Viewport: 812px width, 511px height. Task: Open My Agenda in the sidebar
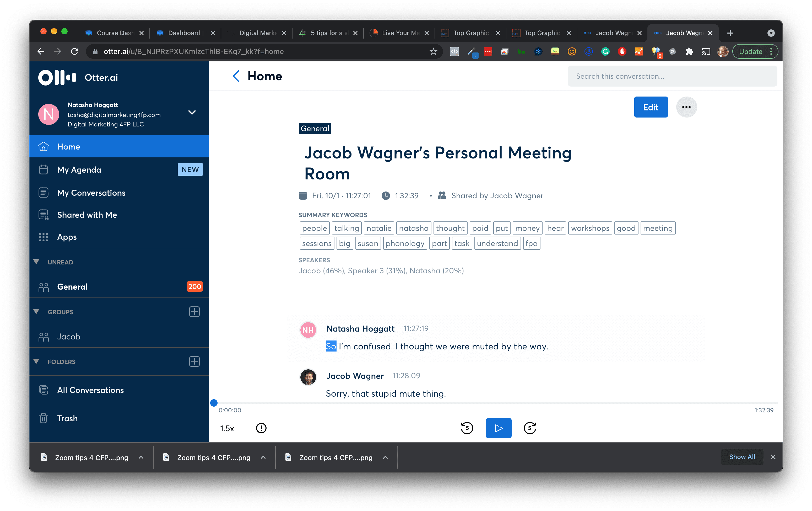(x=119, y=169)
